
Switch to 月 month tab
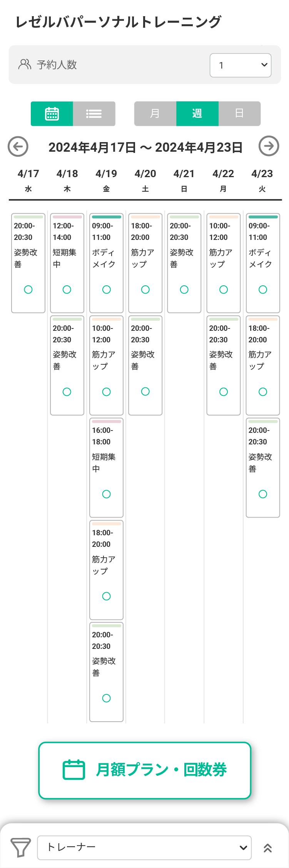click(x=155, y=114)
